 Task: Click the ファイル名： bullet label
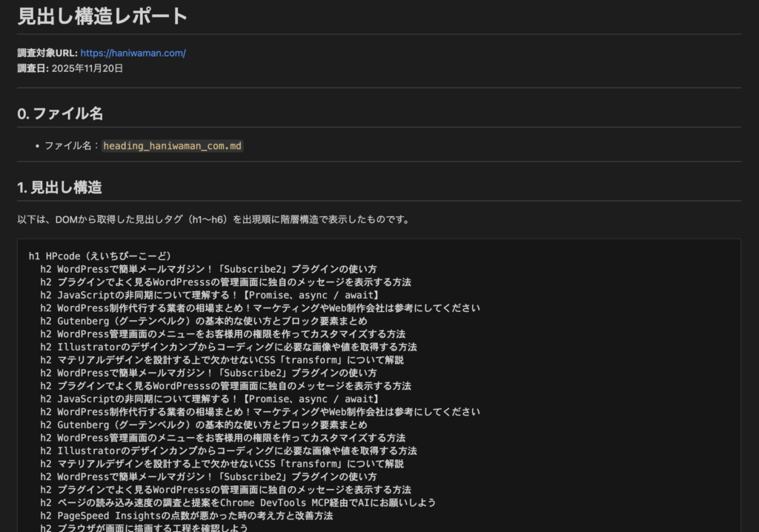71,146
